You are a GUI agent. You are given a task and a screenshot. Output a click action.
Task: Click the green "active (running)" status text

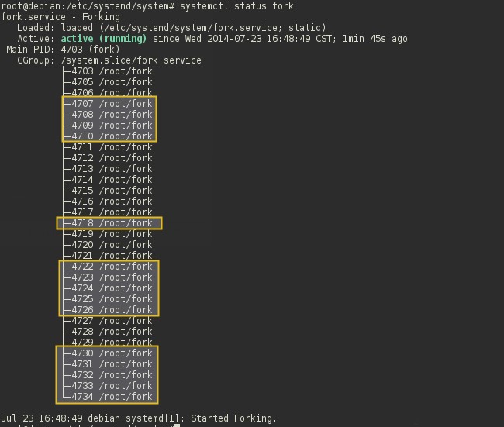(103, 39)
